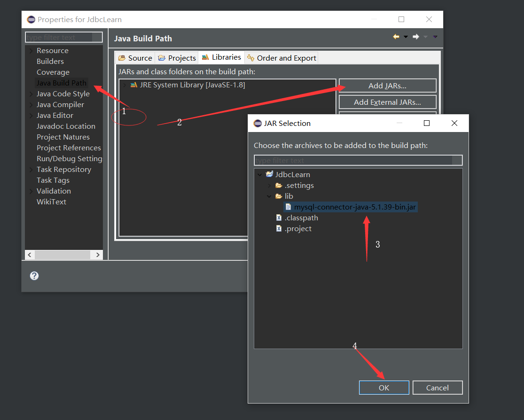Image resolution: width=524 pixels, height=420 pixels.
Task: Click the Add JARs... button
Action: [387, 86]
